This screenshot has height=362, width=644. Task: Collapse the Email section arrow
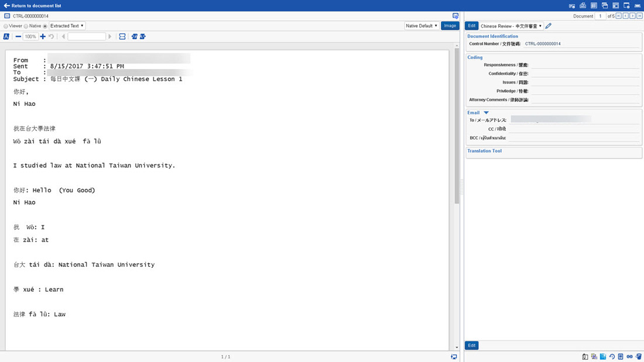click(486, 113)
